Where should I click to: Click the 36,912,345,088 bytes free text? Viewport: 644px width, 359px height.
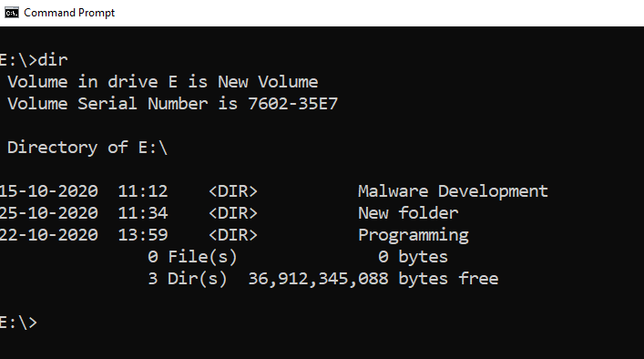(373, 279)
